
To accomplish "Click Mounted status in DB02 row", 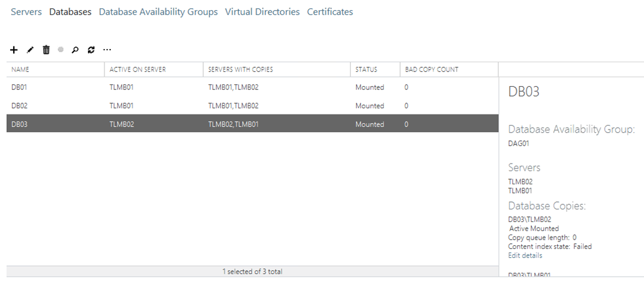I will [x=370, y=106].
